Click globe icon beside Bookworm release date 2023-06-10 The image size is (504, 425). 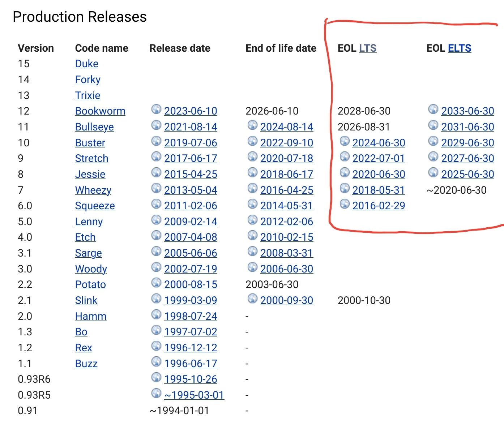pos(156,109)
